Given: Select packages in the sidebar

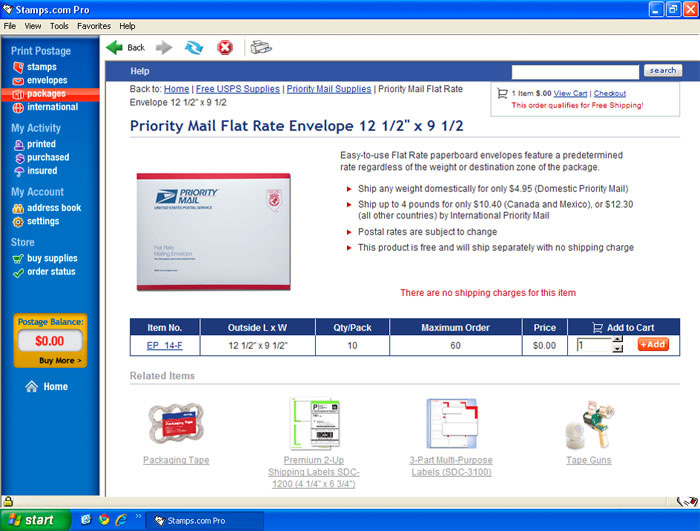Looking at the screenshot, I should 50,94.
